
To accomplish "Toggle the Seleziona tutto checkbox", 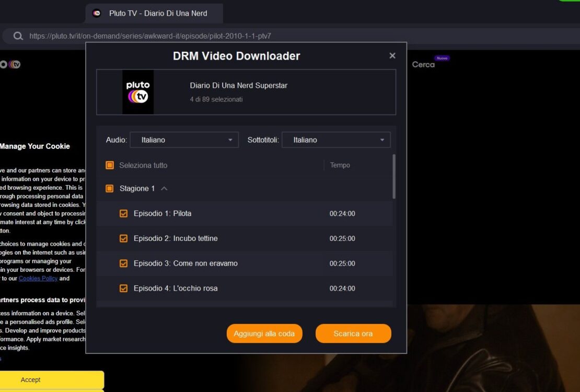I will tap(110, 165).
